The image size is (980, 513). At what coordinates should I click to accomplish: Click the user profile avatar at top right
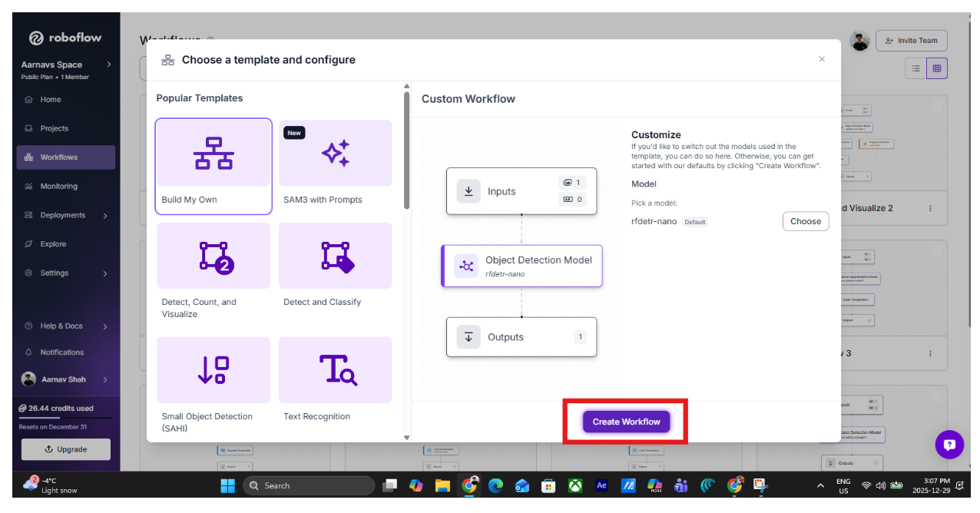pyautogui.click(x=860, y=41)
